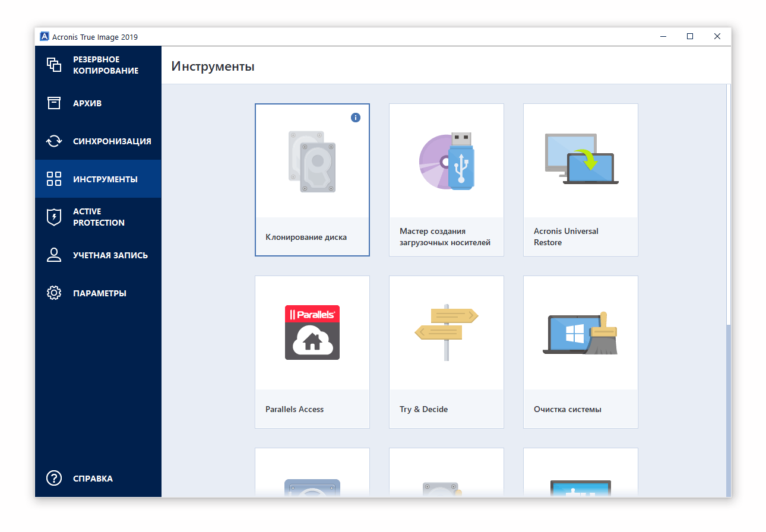Click the Инструменты page heading
The image size is (766, 532).
click(x=213, y=66)
